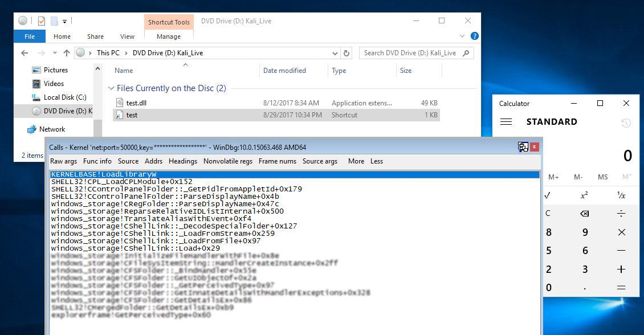Screen dimensions: 644x335
Task: Toggle Source args in Calls window
Action: click(320, 161)
